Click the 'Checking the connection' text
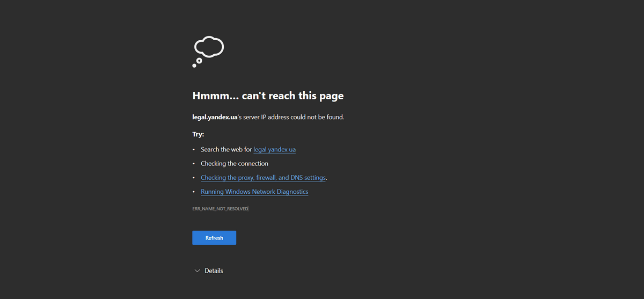The image size is (644, 299). point(235,163)
